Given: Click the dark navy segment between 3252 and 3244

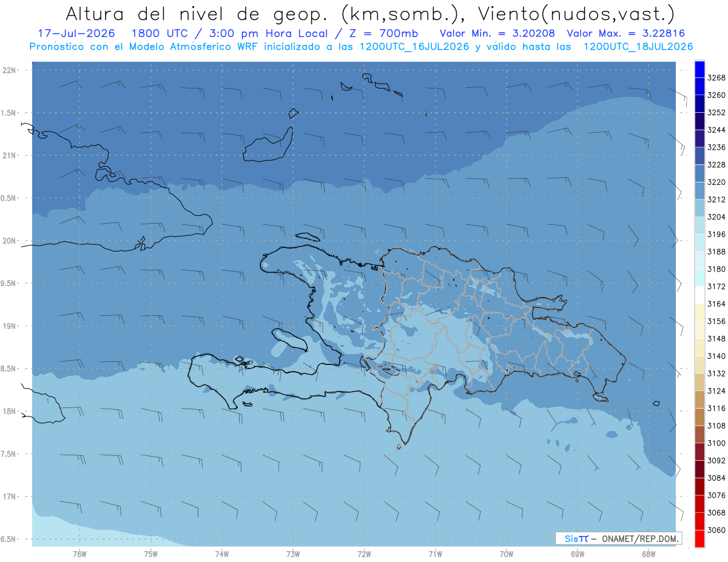Looking at the screenshot, I should [699, 121].
